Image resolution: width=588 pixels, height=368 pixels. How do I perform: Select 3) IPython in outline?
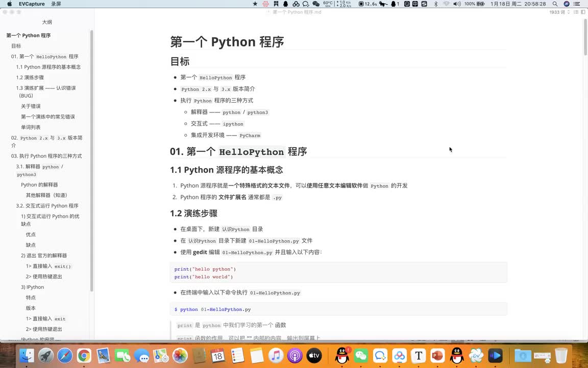(x=32, y=287)
